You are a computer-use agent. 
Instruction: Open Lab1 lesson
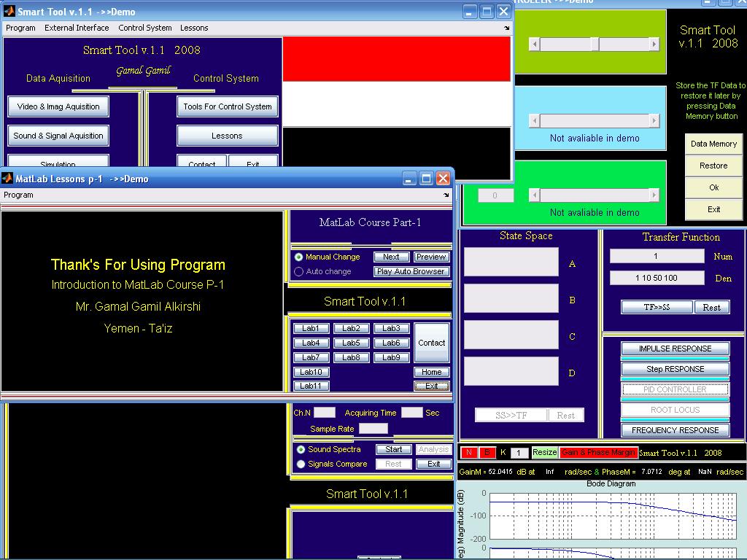tap(311, 329)
